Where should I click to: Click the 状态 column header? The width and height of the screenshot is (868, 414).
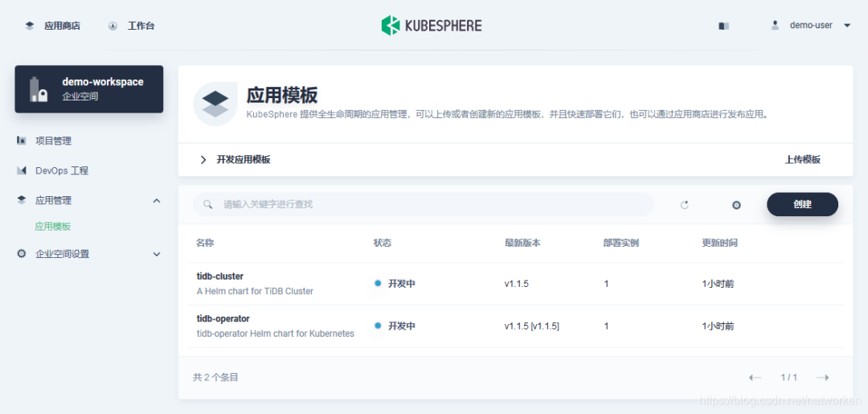[383, 243]
